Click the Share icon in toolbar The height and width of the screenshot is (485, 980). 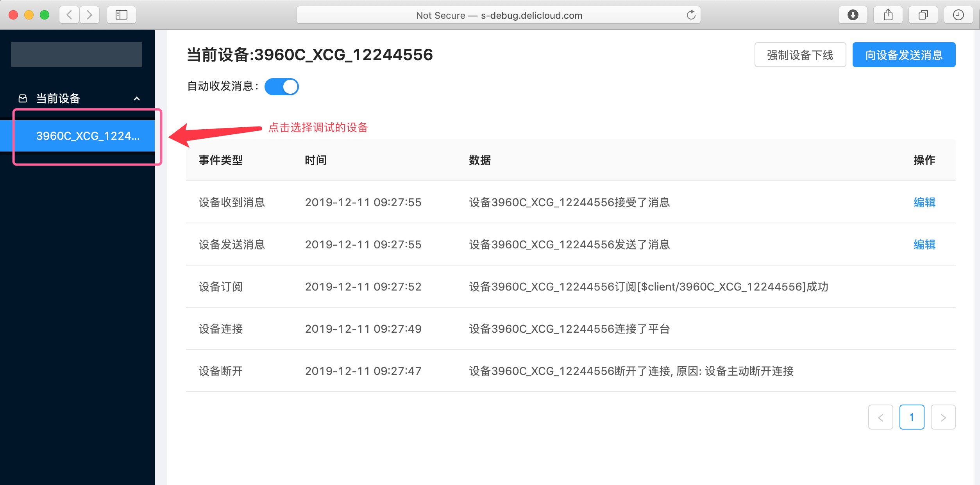point(888,15)
